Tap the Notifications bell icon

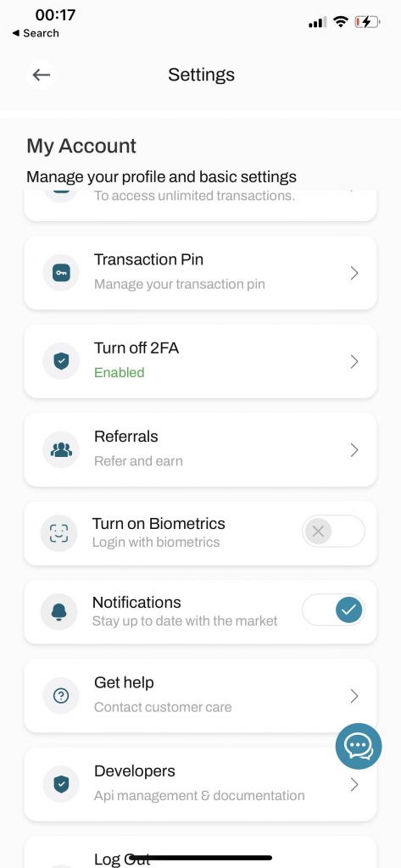click(x=58, y=611)
